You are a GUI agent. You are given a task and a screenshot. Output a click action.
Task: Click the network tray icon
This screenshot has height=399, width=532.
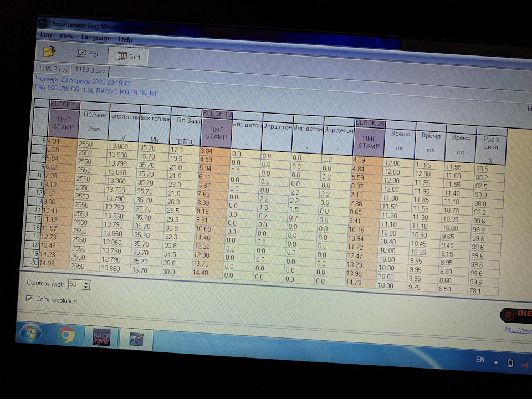click(x=524, y=365)
